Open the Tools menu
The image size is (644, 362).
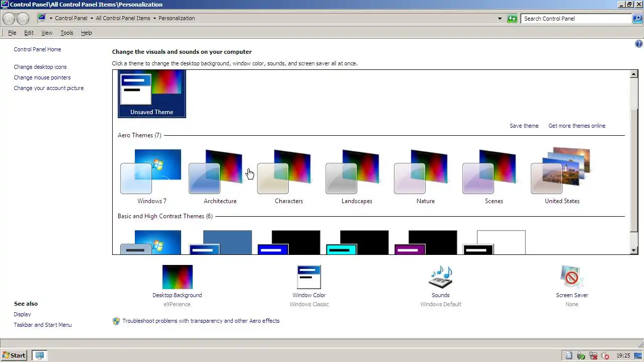(67, 33)
